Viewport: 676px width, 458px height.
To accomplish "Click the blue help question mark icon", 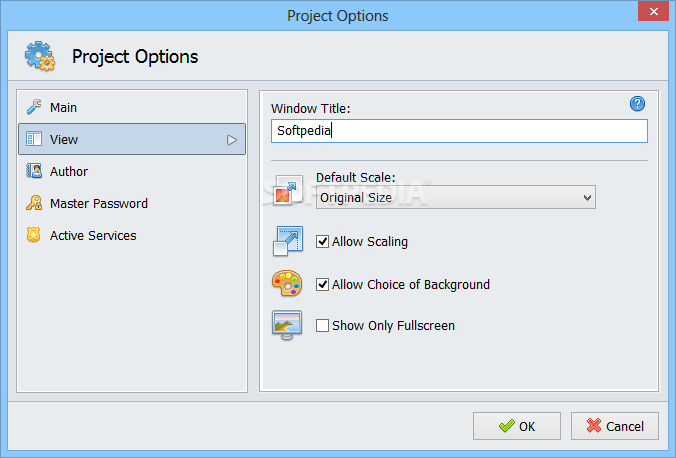I will [x=637, y=104].
